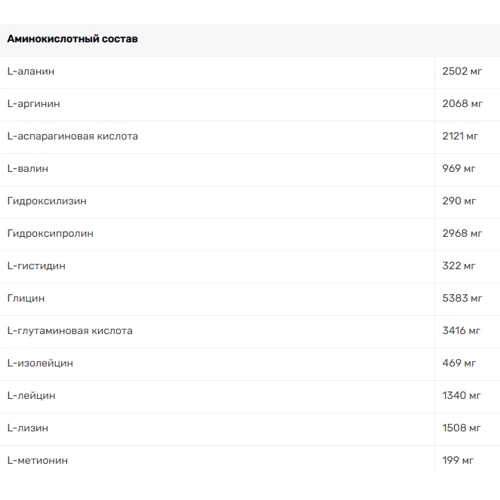
Task: Select the L-аргинин row label
Action: tap(34, 104)
